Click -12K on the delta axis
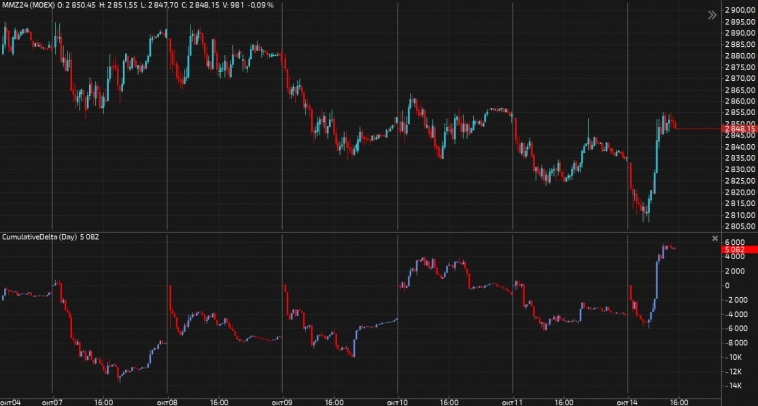The width and height of the screenshot is (758, 406). point(733,371)
